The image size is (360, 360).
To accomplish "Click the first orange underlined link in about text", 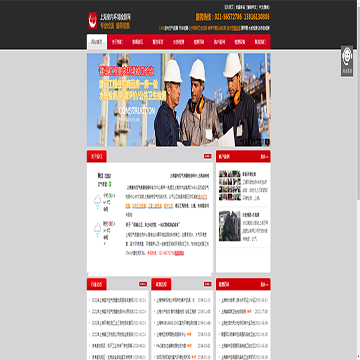I will point(203,197).
